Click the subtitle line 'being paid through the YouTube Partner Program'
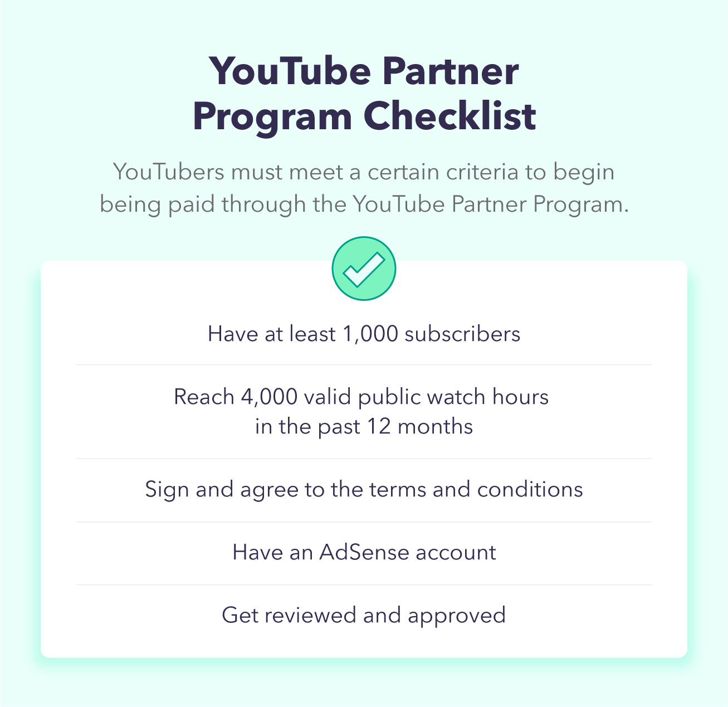728x707 pixels. [x=364, y=204]
